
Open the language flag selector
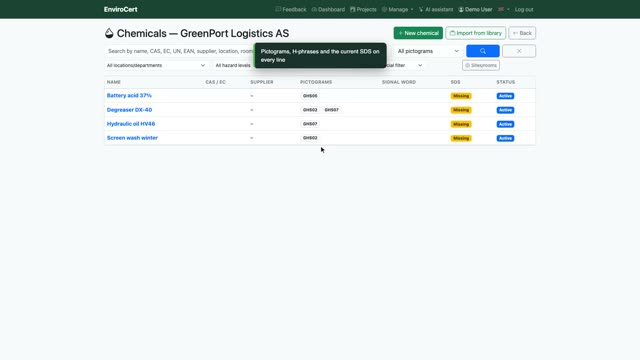pos(504,9)
